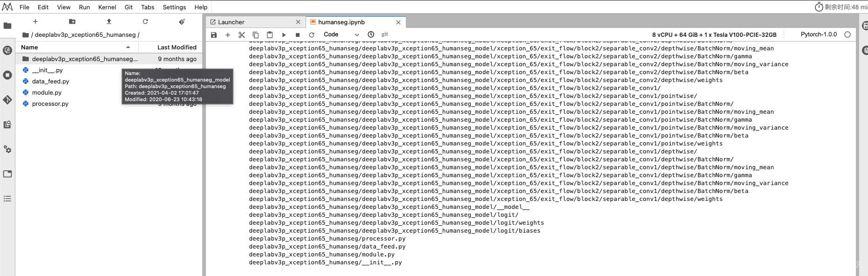Select the Pytorch-1.0.0 kernel name

click(x=819, y=34)
